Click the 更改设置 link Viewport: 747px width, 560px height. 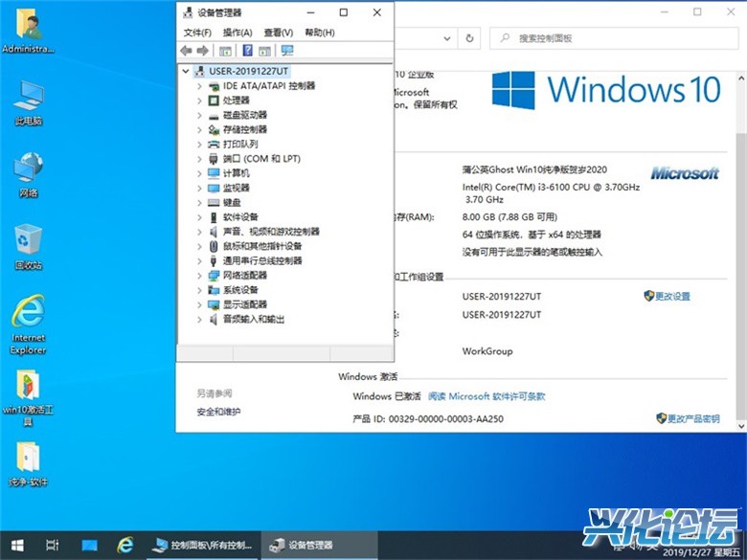point(672,297)
